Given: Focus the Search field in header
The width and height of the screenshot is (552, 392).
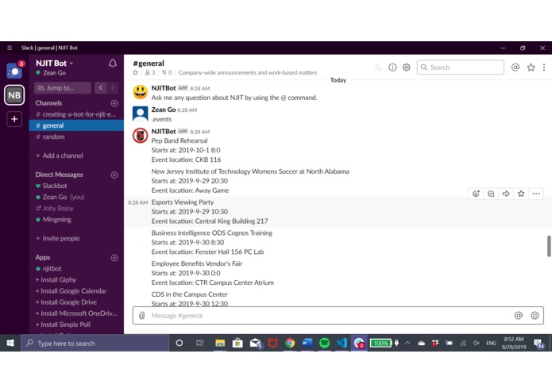Looking at the screenshot, I should coord(461,67).
